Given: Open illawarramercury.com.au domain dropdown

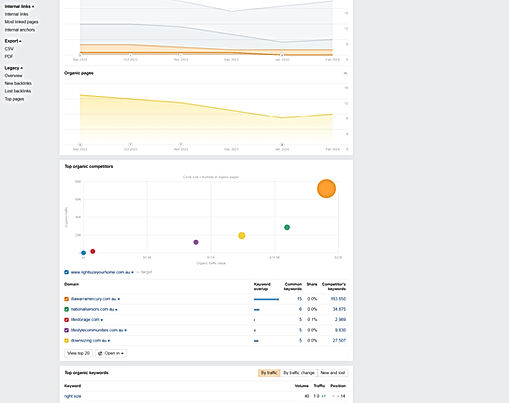Looking at the screenshot, I should 119,299.
